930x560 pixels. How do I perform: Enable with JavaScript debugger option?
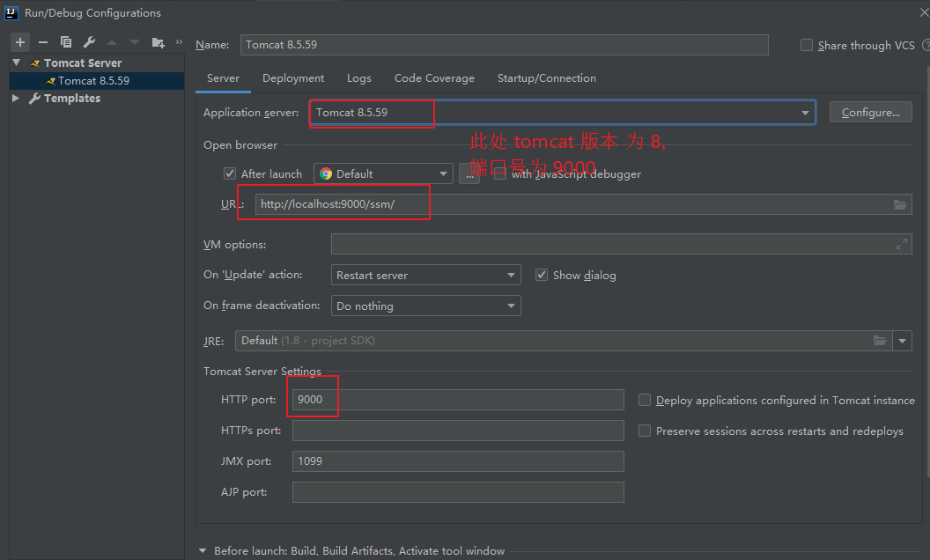(x=500, y=174)
